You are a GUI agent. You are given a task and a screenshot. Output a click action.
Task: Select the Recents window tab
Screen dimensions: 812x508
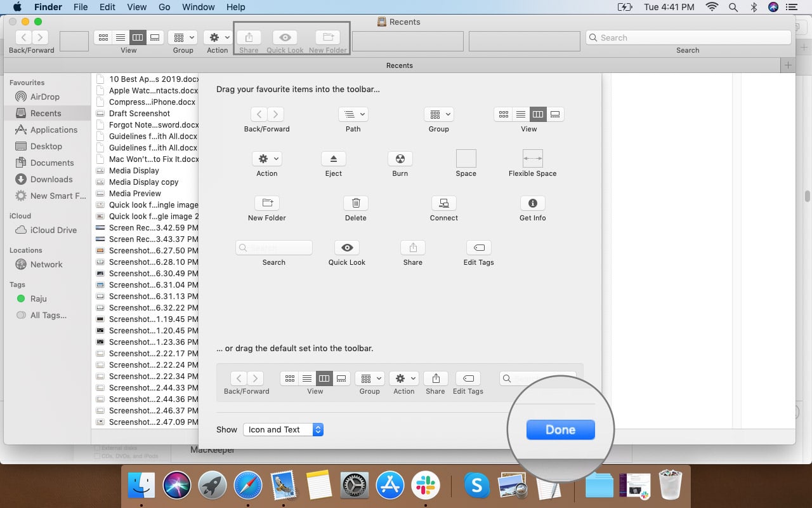tap(399, 65)
